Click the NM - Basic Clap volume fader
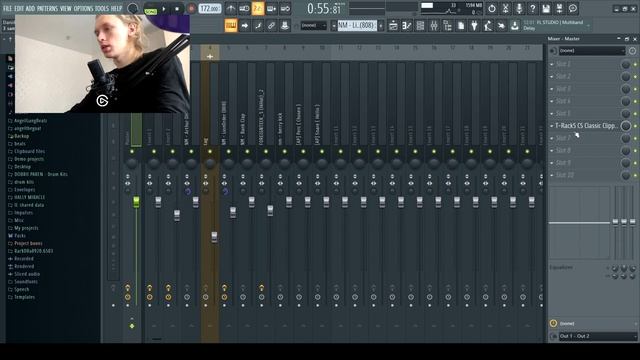Image resolution: width=640 pixels, height=360 pixels. [251, 202]
